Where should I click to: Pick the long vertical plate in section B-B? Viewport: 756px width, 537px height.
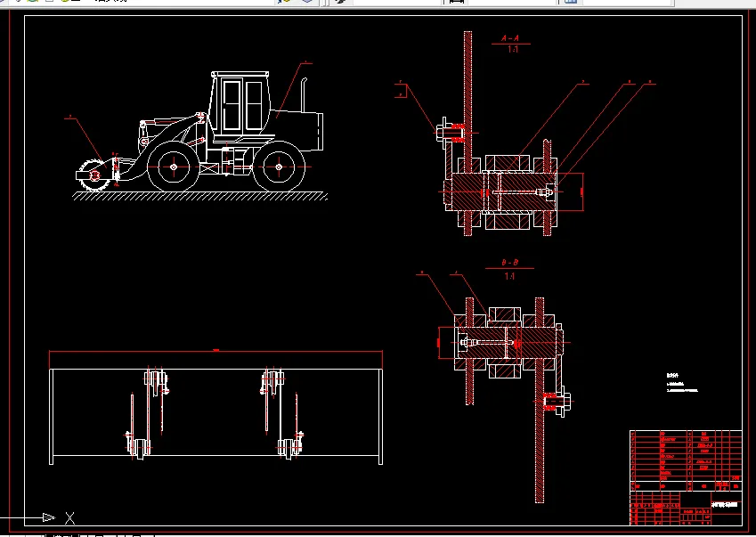[540, 400]
